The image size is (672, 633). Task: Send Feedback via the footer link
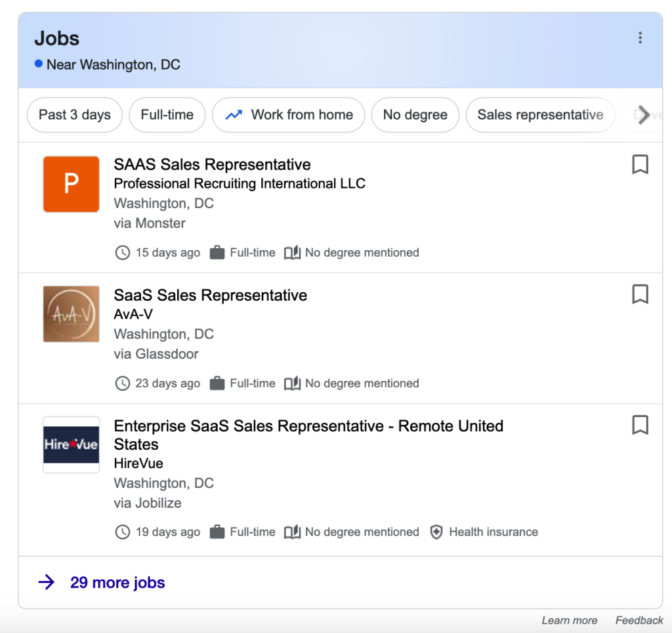(639, 620)
